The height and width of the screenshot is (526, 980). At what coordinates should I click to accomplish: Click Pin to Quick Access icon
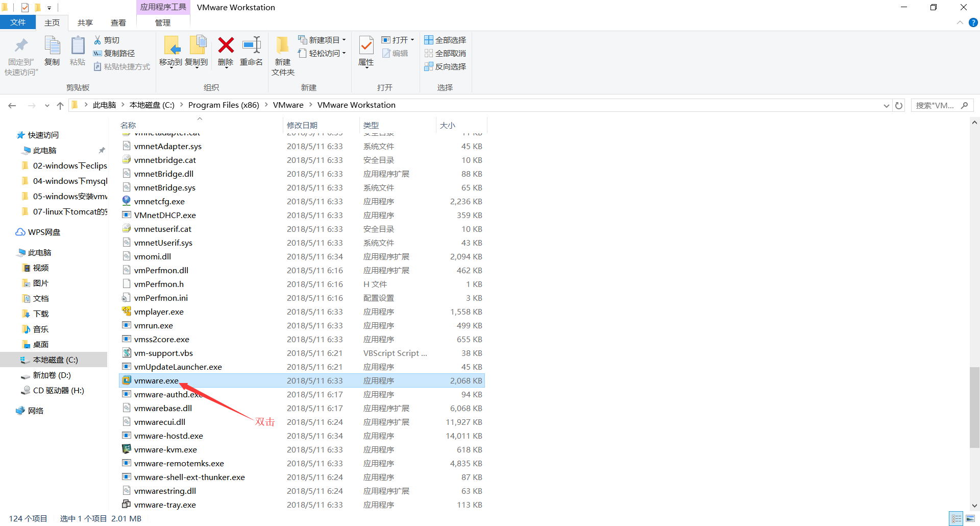[21, 45]
